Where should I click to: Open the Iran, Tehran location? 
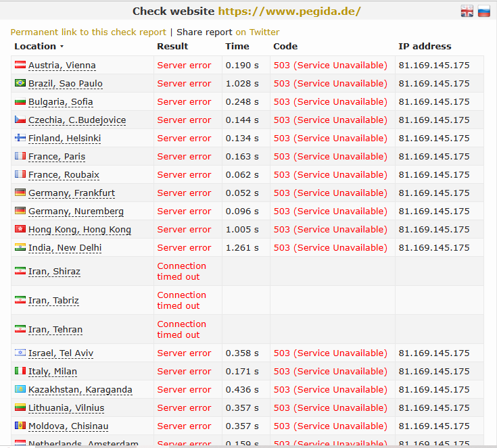(x=55, y=330)
